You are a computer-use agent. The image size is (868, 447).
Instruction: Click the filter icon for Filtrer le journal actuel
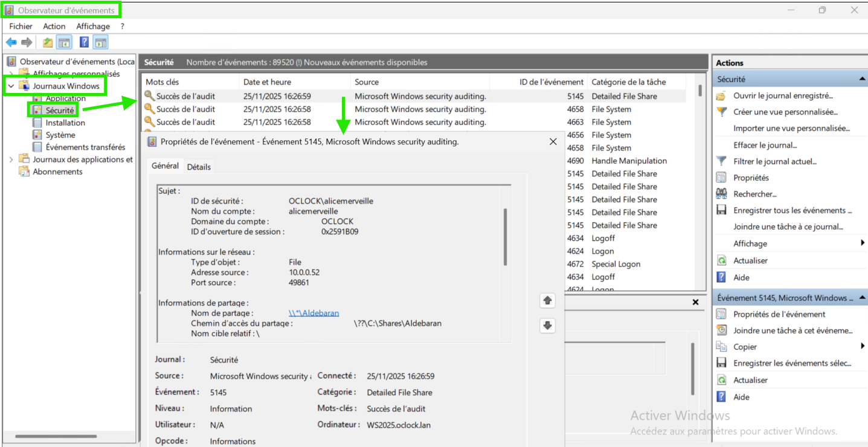(x=721, y=161)
